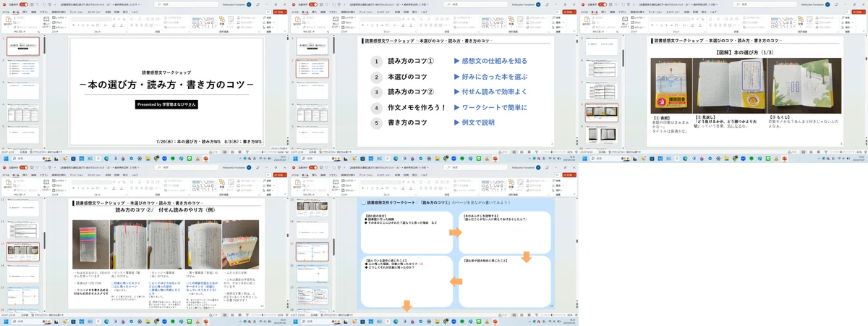The height and width of the screenshot is (326, 868).
Task: Toggle AutoSave in title-slide window
Action: (24, 4)
